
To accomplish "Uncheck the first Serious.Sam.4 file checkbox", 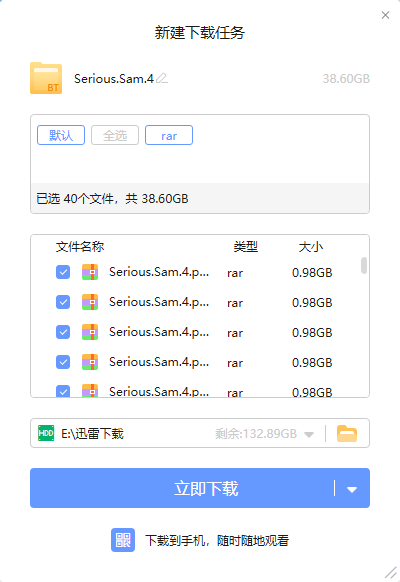I will pyautogui.click(x=63, y=272).
